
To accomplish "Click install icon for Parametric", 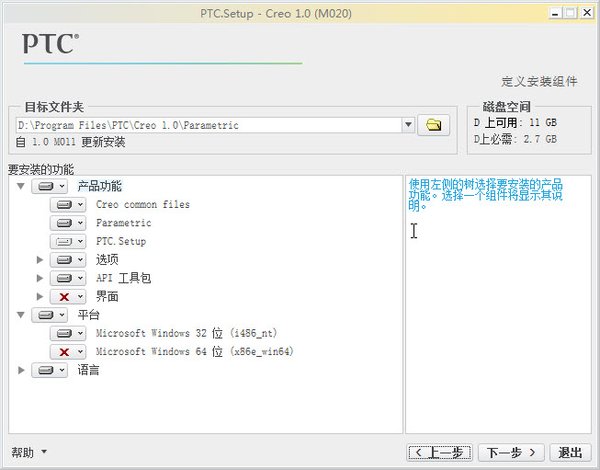I will point(64,223).
